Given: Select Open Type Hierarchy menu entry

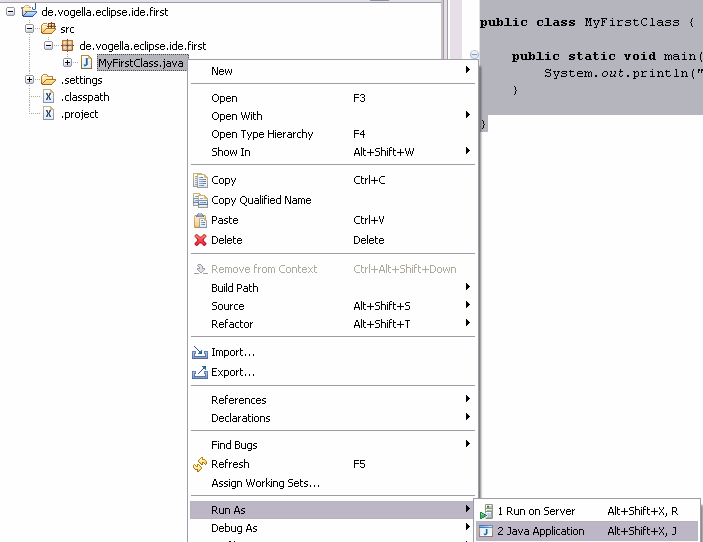Looking at the screenshot, I should click(x=262, y=134).
